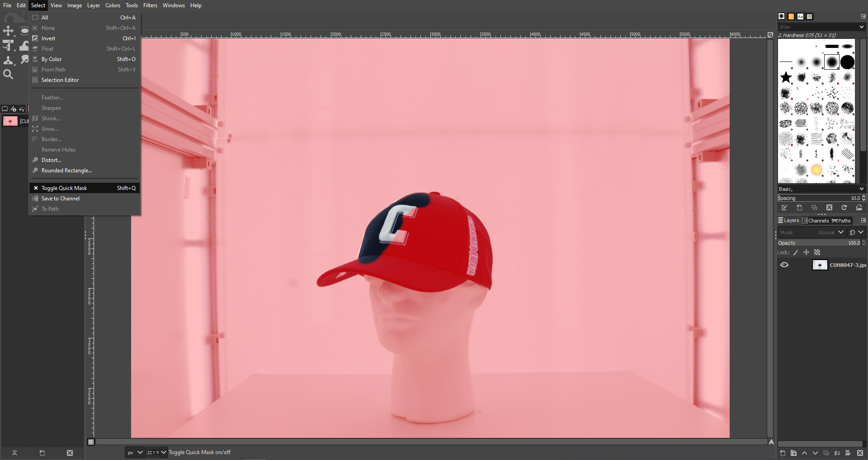Refresh the brushes list
This screenshot has width=868, height=460.
(x=844, y=208)
